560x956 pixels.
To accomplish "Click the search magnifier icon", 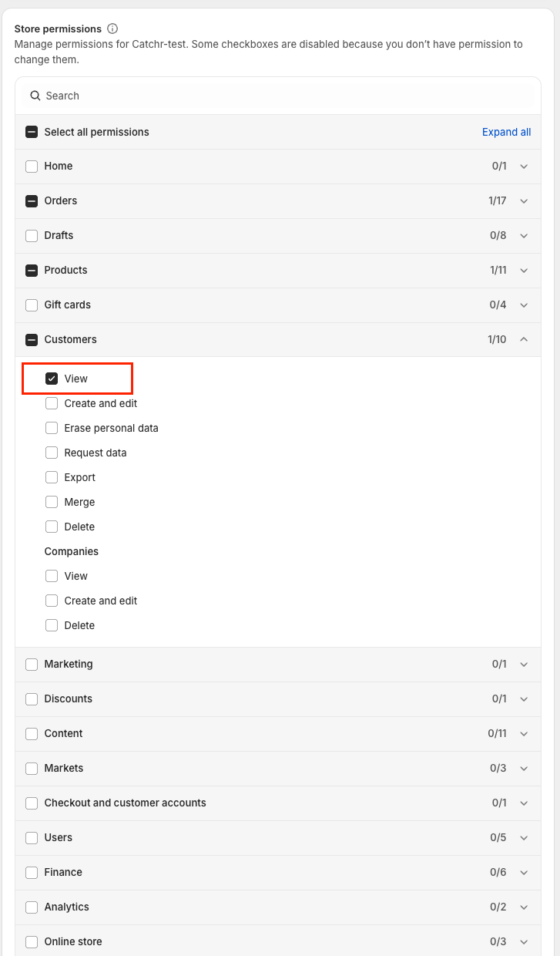I will (35, 96).
